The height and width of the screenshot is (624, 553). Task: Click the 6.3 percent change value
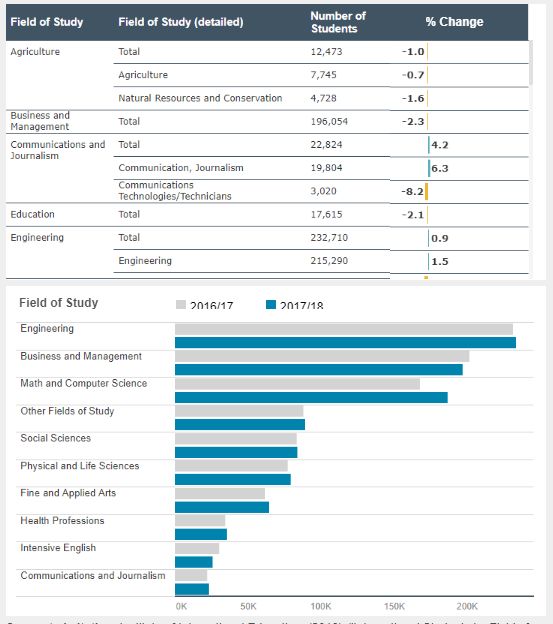tap(440, 168)
